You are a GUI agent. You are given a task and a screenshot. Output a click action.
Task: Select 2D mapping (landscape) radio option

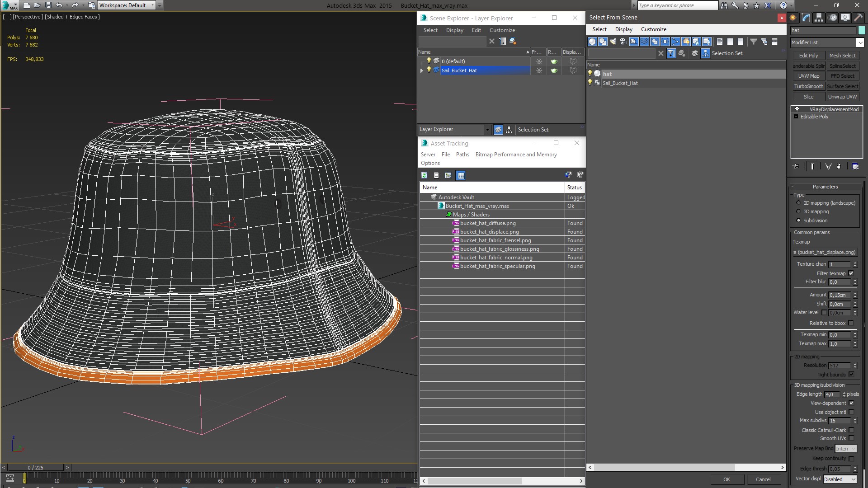pyautogui.click(x=798, y=203)
